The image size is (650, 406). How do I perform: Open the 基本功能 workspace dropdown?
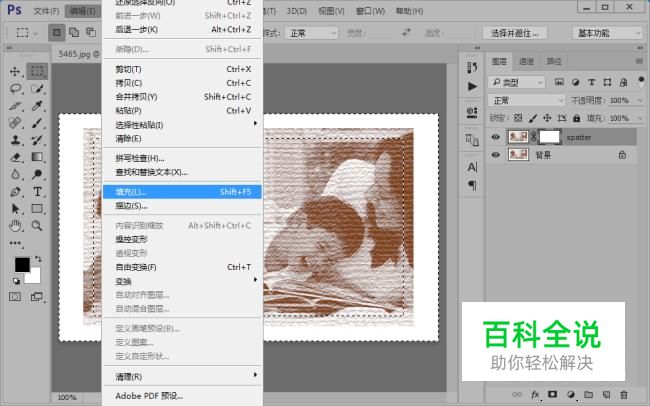pyautogui.click(x=607, y=33)
